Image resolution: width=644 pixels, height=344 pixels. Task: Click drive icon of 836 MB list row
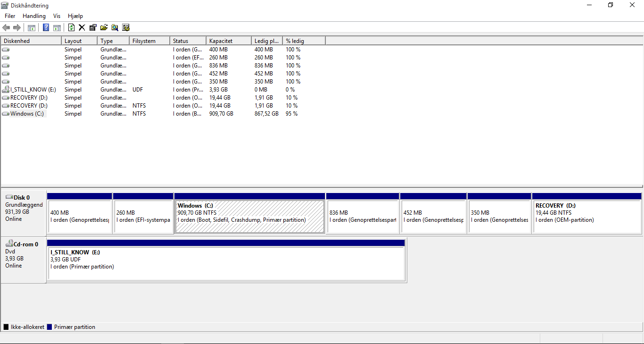click(6, 66)
